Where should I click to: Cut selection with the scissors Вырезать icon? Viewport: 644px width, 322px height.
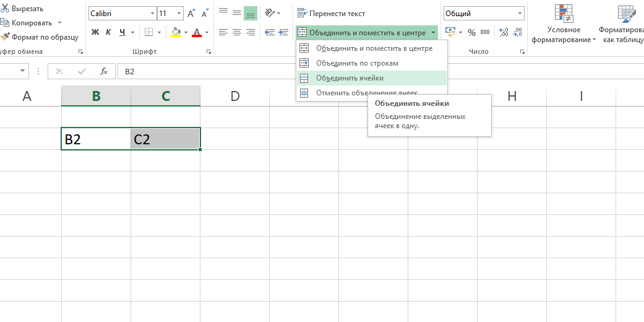click(22, 9)
